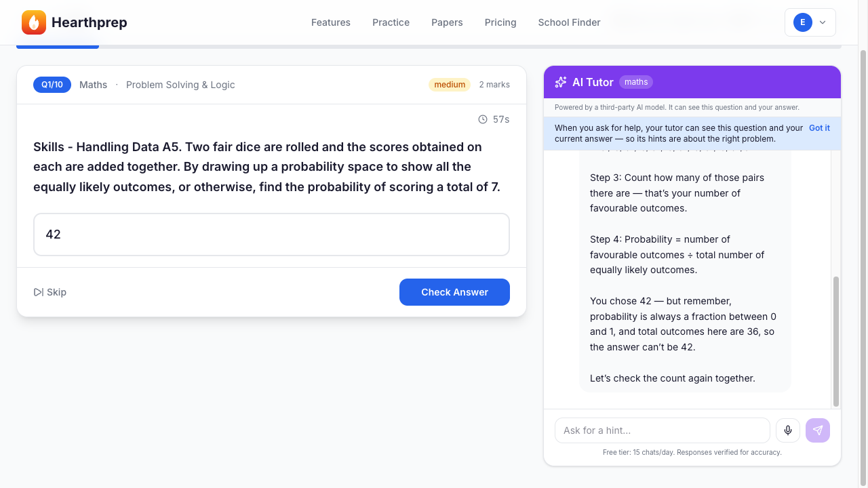
Task: Click the microphone voice input icon
Action: tap(788, 430)
